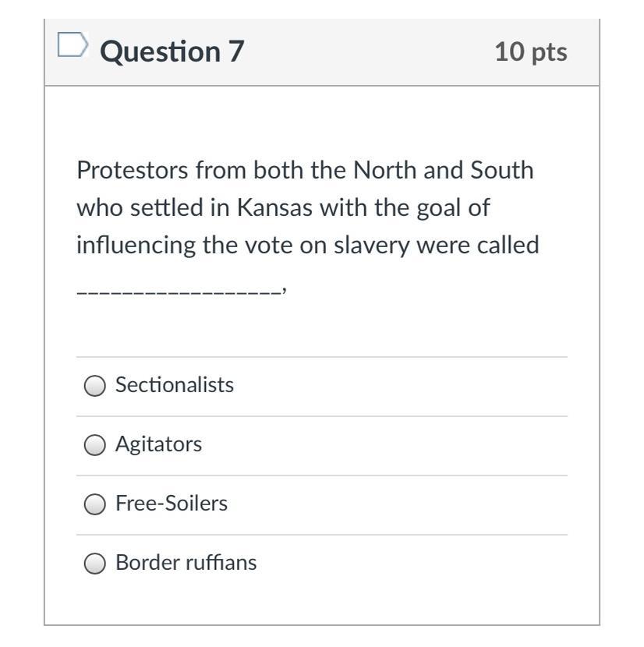The image size is (644, 647).
Task: Click the 10 pts score label
Action: (x=530, y=52)
